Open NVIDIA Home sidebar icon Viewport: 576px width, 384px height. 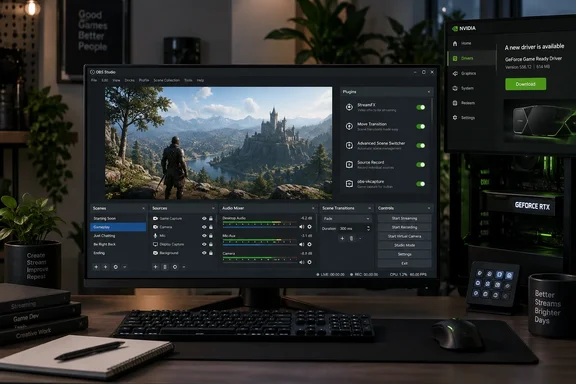[x=455, y=43]
